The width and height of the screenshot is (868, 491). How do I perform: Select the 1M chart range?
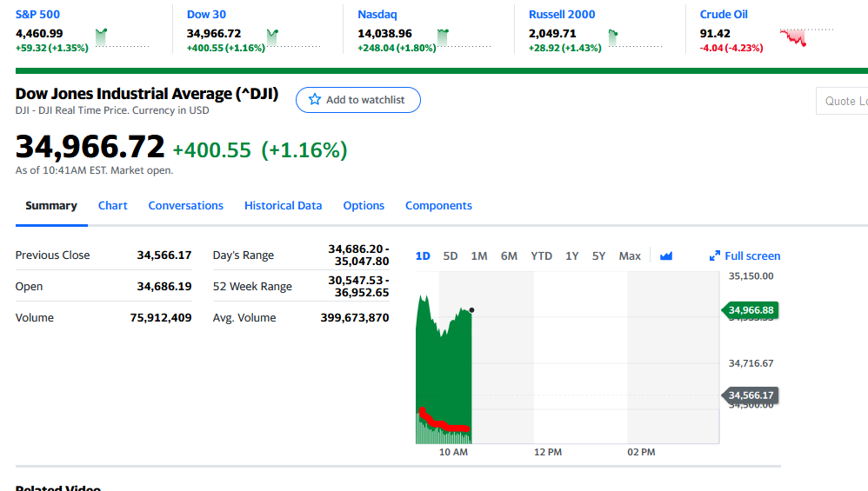479,256
